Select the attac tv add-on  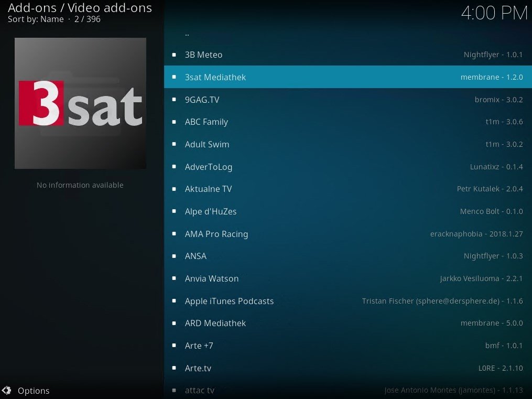(x=348, y=390)
